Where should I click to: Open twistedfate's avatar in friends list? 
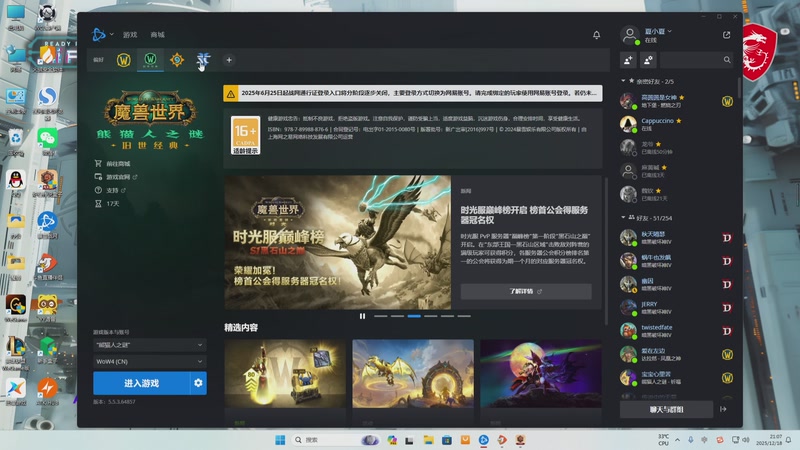point(628,331)
